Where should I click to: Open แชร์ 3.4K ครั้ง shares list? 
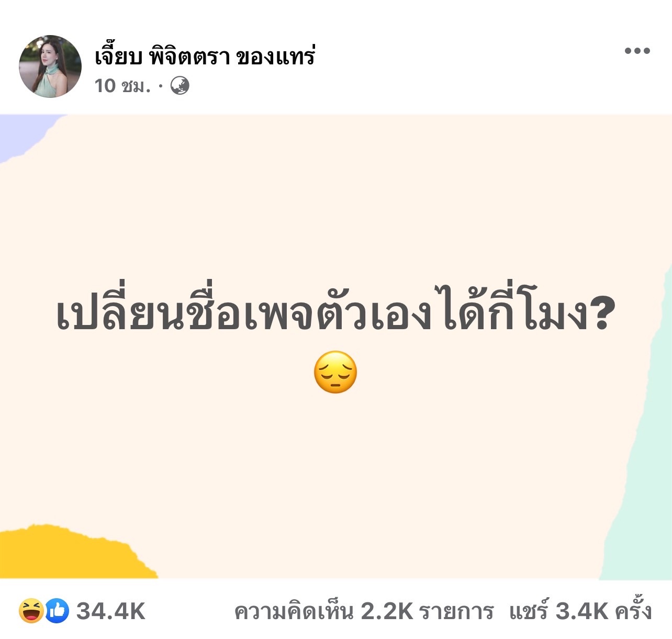(580, 610)
